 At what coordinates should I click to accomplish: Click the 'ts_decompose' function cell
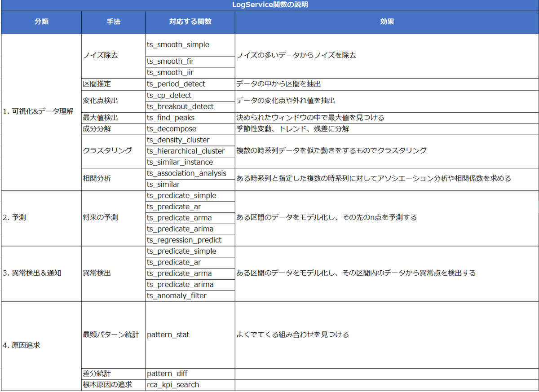coord(190,129)
